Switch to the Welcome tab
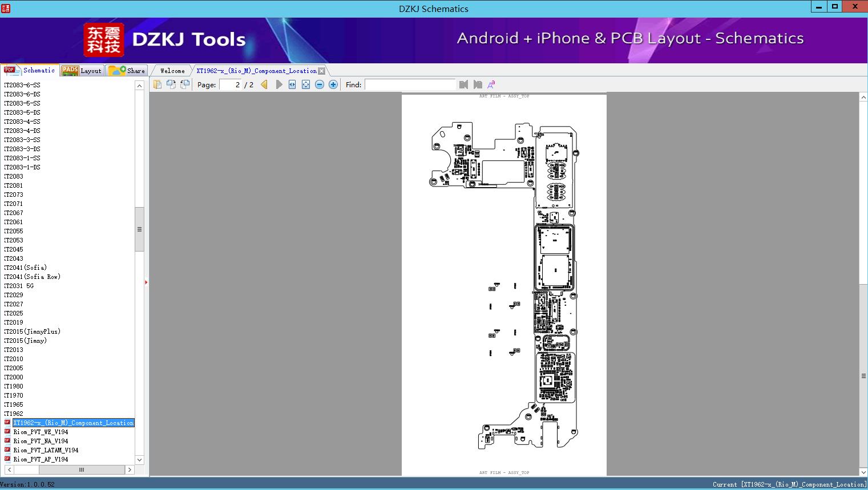Image resolution: width=868 pixels, height=490 pixels. (x=171, y=70)
